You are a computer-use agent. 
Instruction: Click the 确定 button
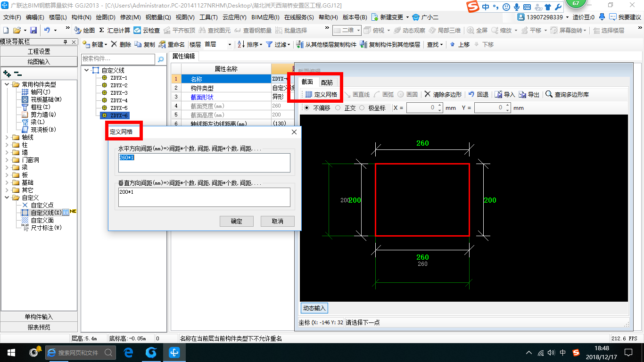point(237,221)
